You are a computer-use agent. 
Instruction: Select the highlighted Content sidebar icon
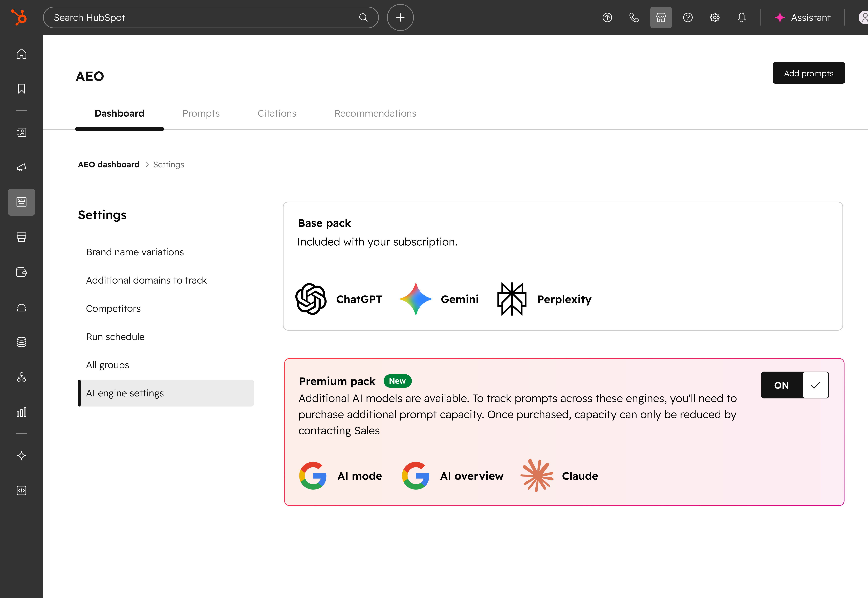click(21, 202)
